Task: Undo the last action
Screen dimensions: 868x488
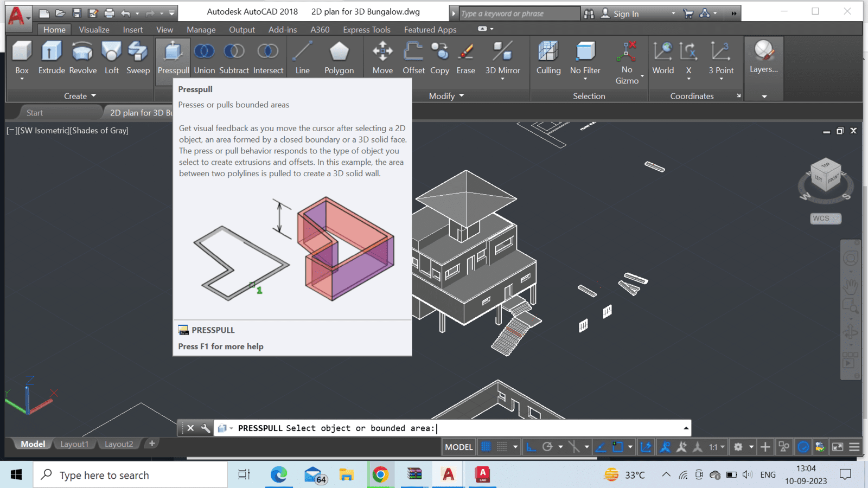Action: pyautogui.click(x=126, y=13)
